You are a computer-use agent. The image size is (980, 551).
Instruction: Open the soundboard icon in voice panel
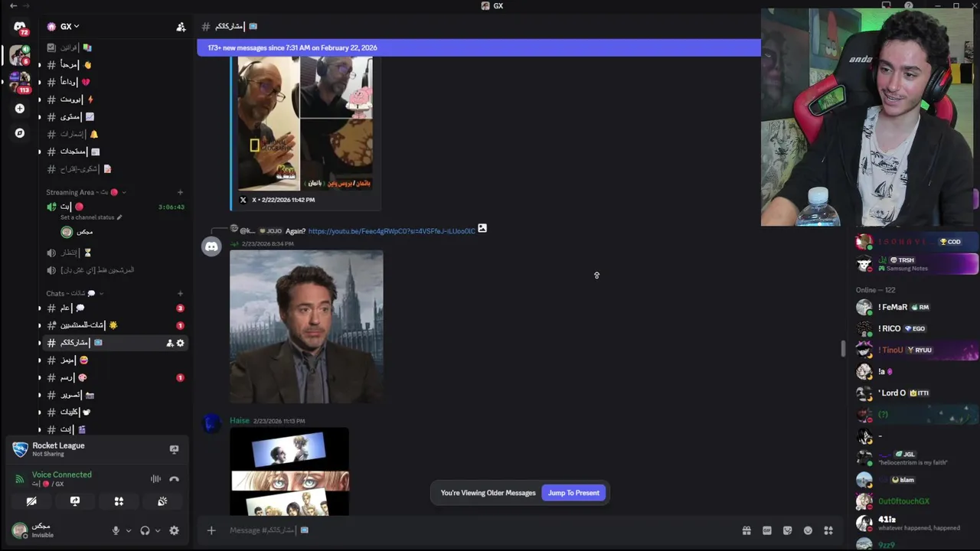click(162, 501)
